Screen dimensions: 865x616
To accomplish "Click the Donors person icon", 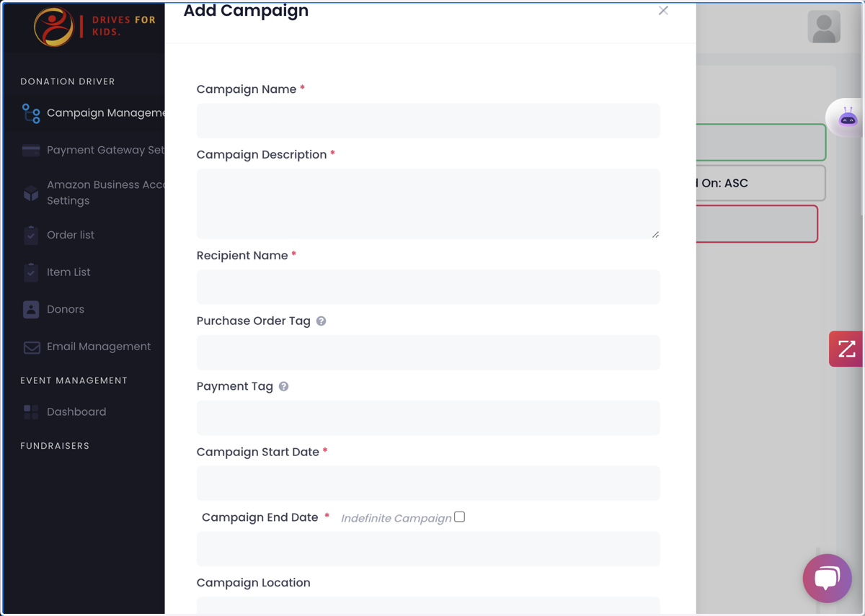I will pos(31,309).
